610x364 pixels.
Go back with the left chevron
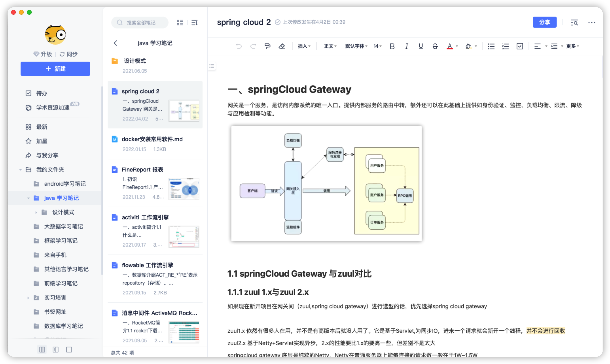(115, 43)
